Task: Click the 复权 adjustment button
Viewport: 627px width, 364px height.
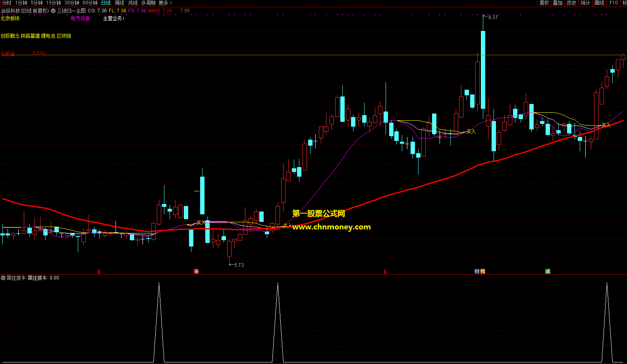Action: click(x=544, y=3)
